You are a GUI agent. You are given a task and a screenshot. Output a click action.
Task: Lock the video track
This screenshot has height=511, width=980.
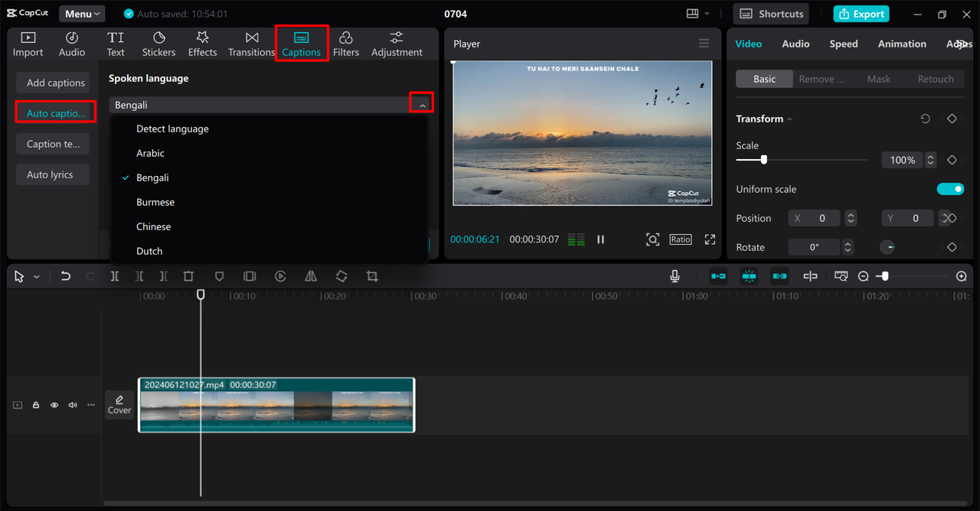36,405
